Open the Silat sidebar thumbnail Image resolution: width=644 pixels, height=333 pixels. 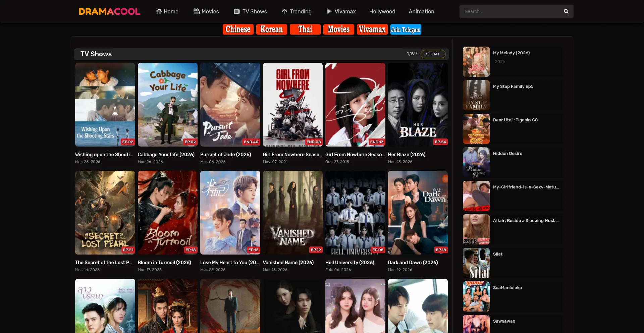(476, 263)
